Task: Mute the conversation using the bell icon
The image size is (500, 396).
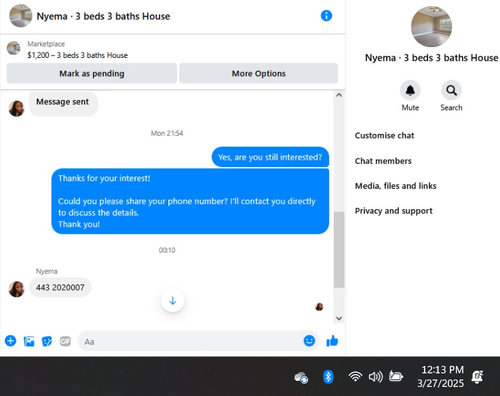Action: 410,90
